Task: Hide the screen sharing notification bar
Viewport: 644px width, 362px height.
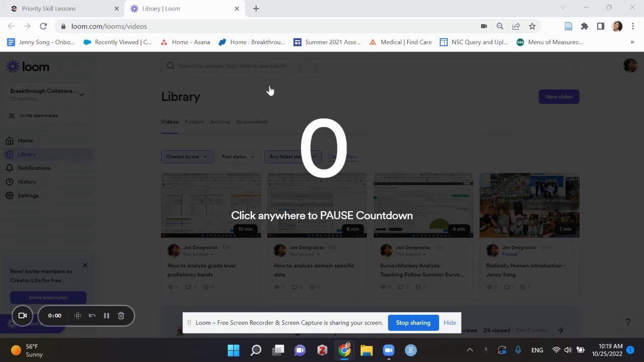Action: (450, 323)
